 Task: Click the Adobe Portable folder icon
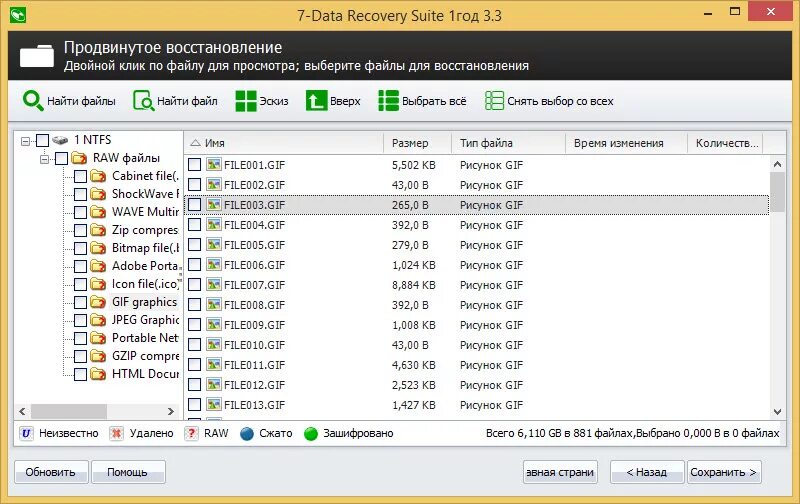pos(98,266)
